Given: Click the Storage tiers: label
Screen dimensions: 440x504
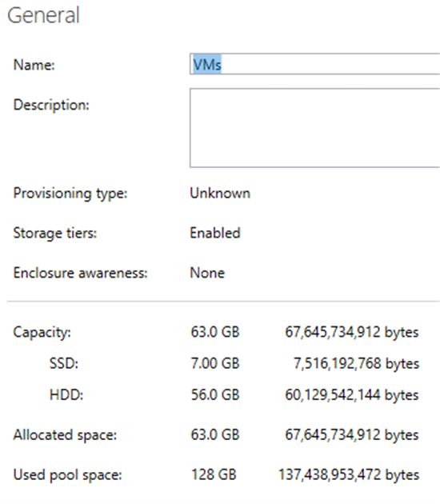Looking at the screenshot, I should [x=55, y=233].
